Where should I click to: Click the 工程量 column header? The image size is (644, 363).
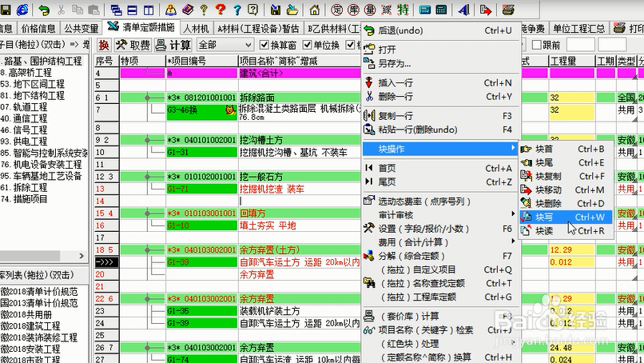coord(572,62)
